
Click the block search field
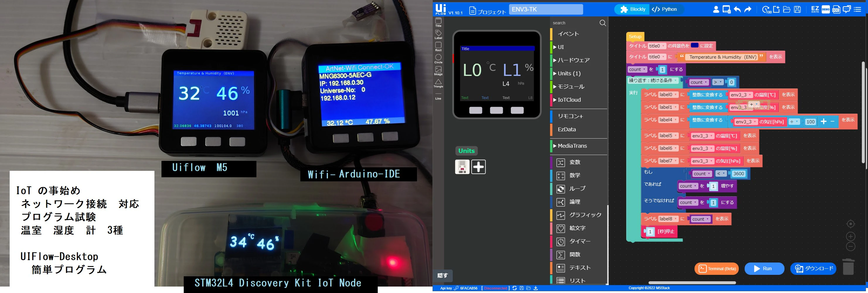(x=575, y=23)
